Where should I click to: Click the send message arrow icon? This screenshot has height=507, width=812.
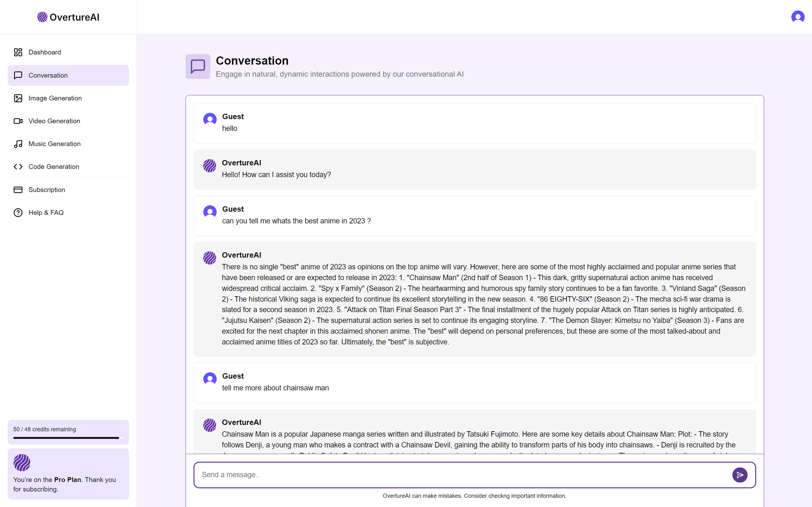[740, 475]
